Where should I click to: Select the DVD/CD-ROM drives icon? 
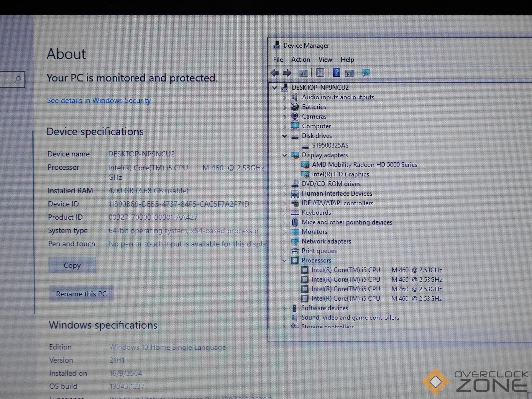[x=295, y=184]
